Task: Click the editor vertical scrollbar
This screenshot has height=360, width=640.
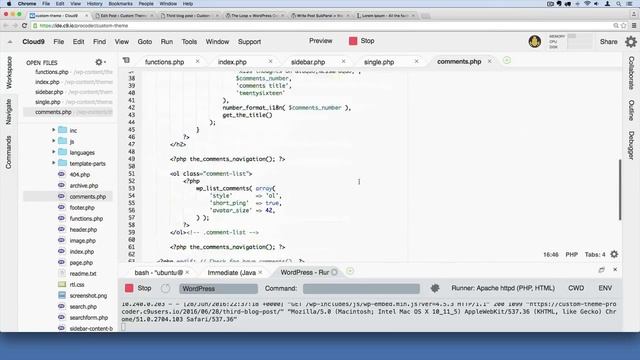Action: (620, 190)
